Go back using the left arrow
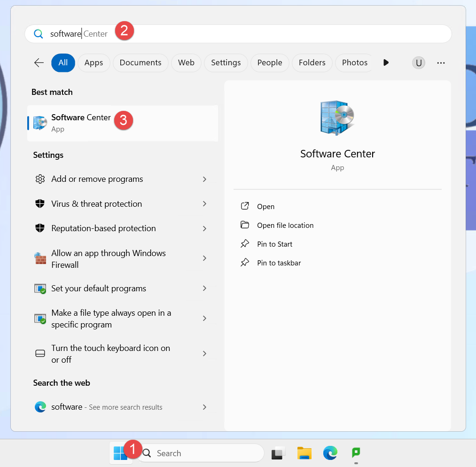 coord(39,63)
